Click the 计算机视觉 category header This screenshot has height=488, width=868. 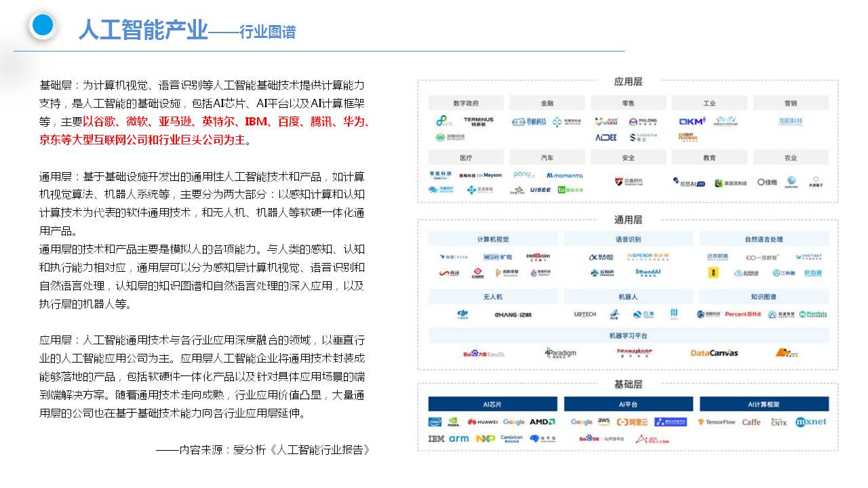[x=492, y=239]
